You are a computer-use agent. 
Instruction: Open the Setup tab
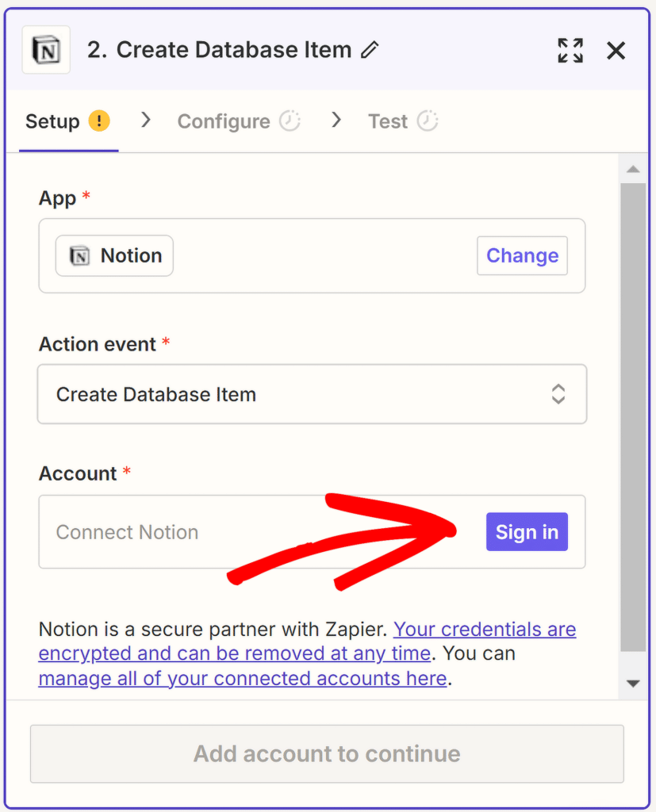pyautogui.click(x=52, y=121)
